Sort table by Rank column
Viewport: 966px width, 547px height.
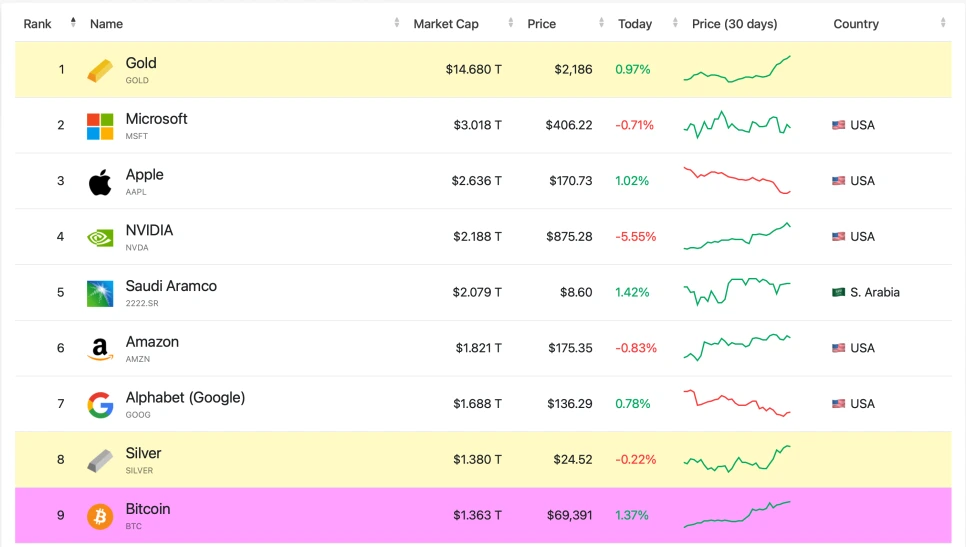38,24
